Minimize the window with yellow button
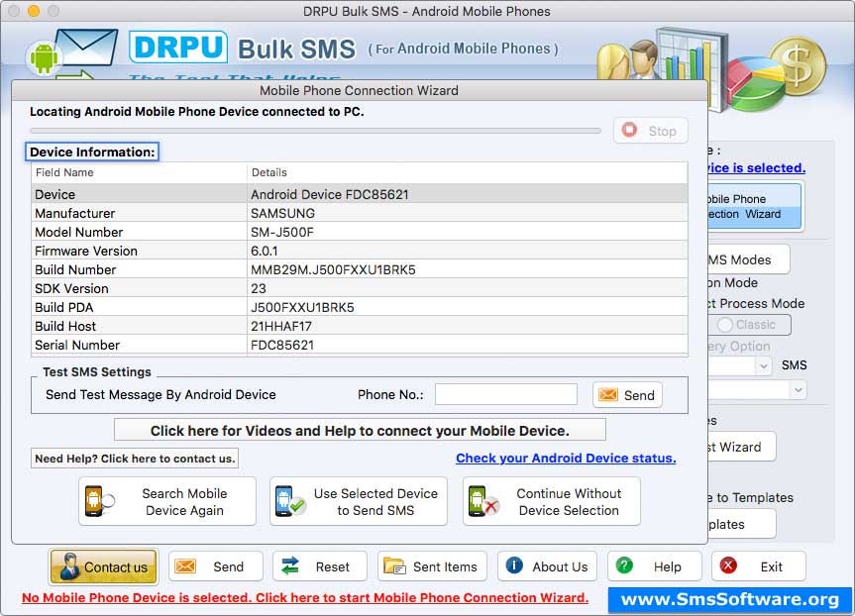855x616 pixels. 34,11
